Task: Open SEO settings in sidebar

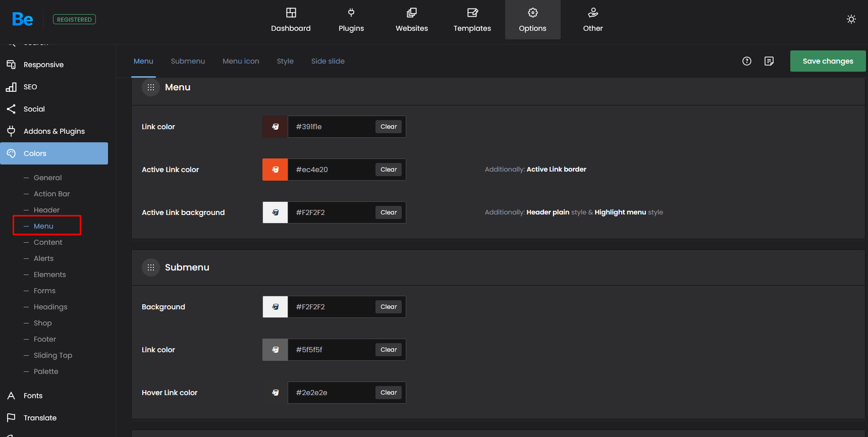Action: (54, 87)
